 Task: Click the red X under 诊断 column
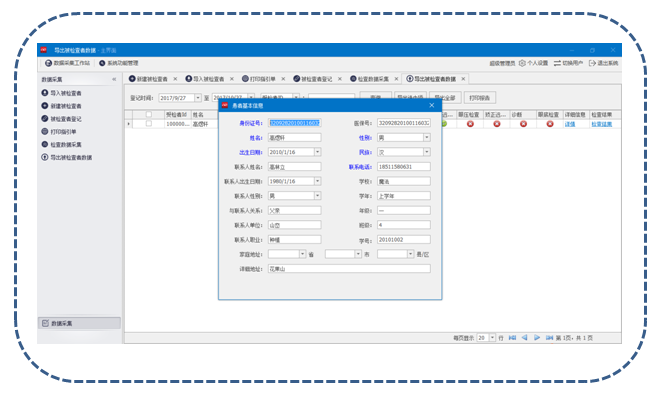pos(523,124)
